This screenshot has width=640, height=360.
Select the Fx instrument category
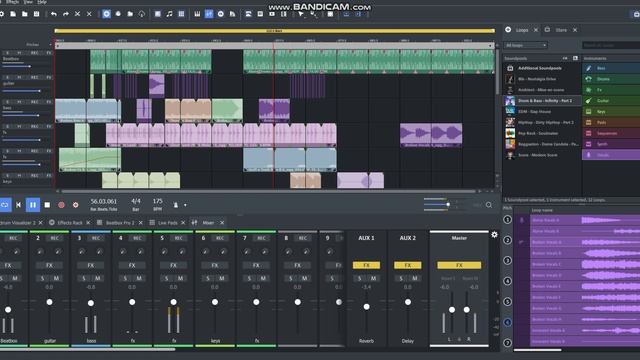[611, 90]
